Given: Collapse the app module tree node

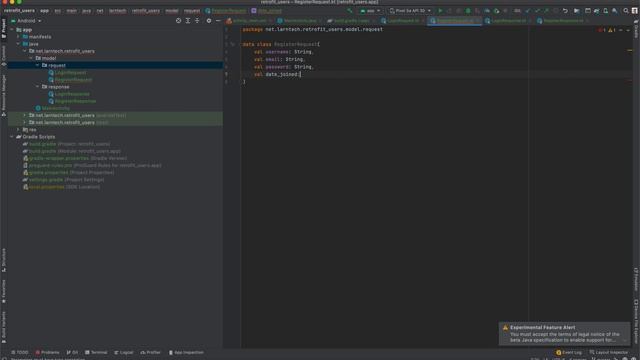Looking at the screenshot, I should [x=12, y=30].
